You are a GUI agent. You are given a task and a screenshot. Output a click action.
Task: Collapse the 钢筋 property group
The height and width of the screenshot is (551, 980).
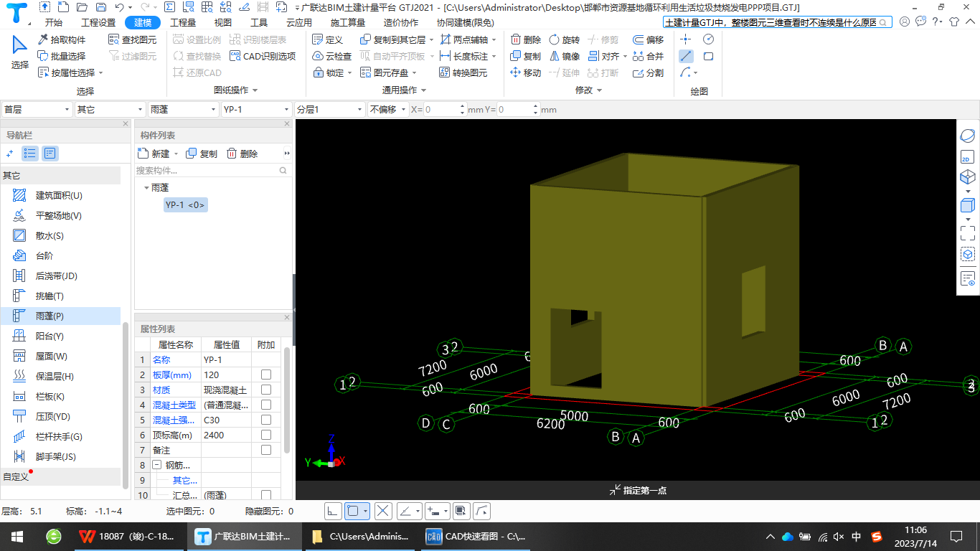pyautogui.click(x=157, y=465)
